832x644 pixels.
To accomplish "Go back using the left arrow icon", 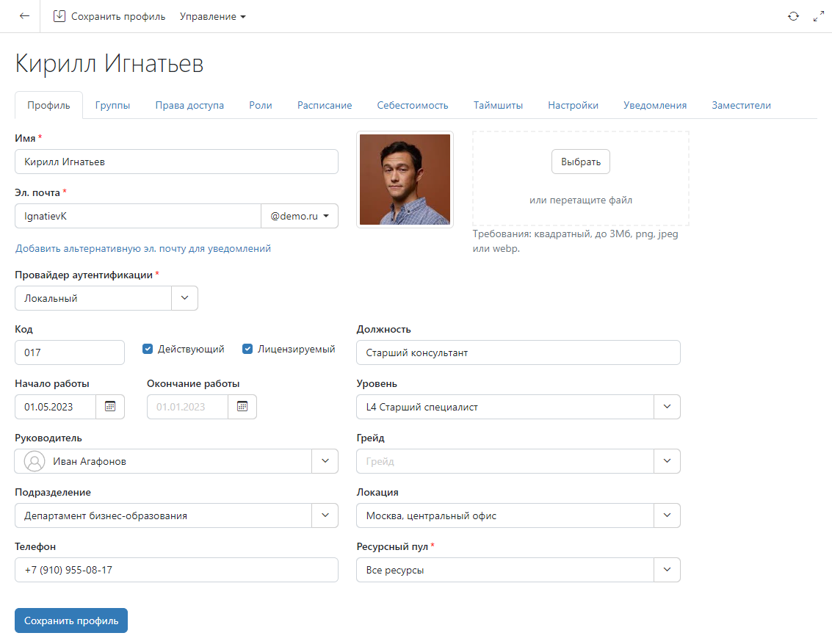I will click(24, 16).
